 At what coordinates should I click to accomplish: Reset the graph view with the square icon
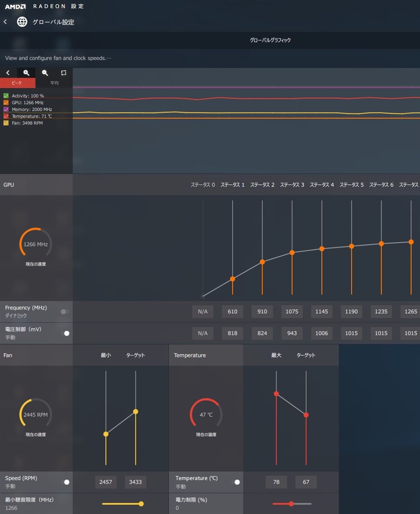[63, 73]
